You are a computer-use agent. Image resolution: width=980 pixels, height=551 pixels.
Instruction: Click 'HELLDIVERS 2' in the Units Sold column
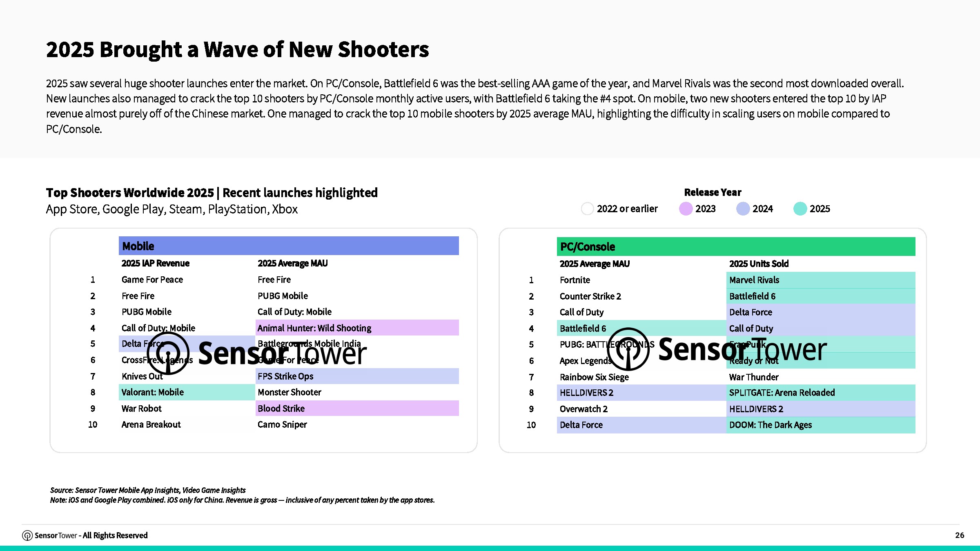point(821,409)
